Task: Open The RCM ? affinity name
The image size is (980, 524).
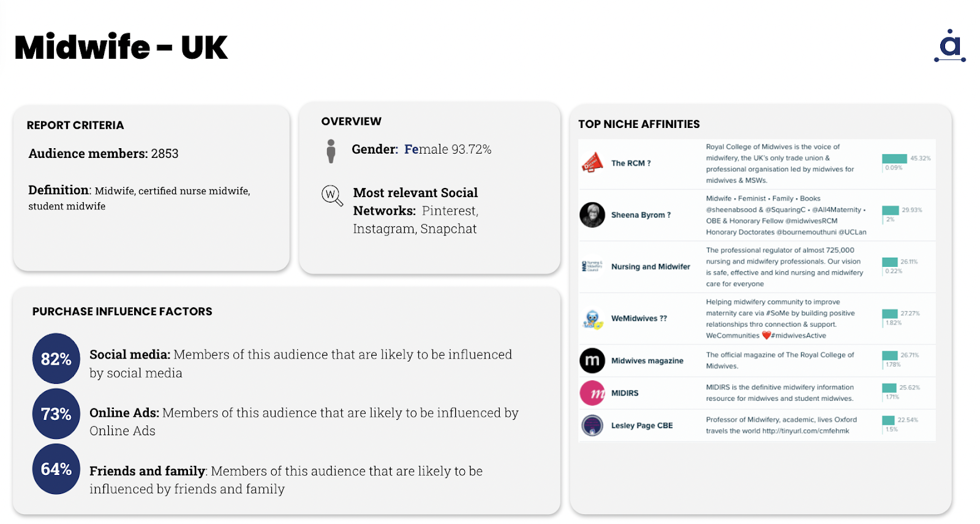Action: point(631,163)
